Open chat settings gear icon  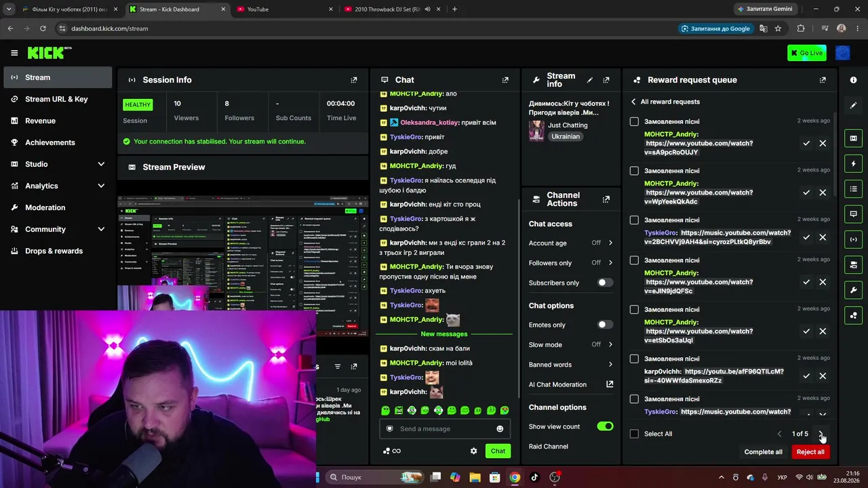[473, 451]
